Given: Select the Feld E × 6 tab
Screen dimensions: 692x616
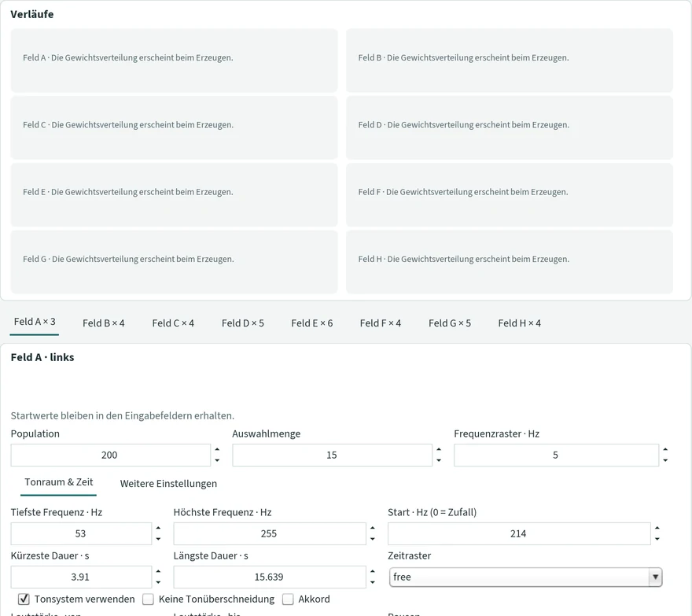Looking at the screenshot, I should tap(312, 323).
